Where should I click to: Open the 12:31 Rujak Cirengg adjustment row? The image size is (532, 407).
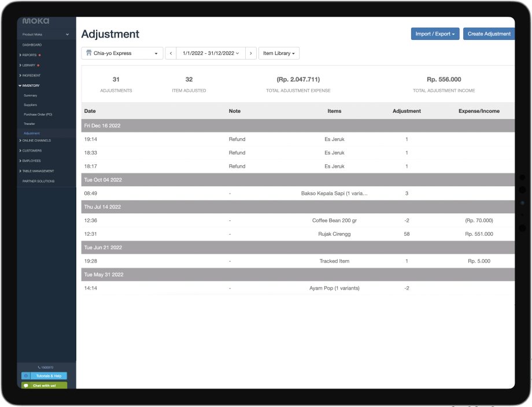pyautogui.click(x=298, y=234)
